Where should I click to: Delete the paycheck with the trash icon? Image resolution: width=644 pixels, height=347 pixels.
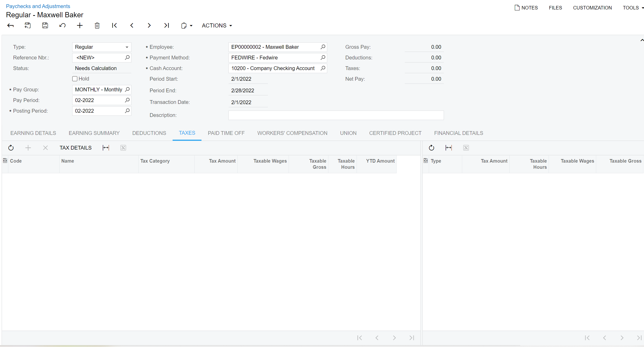(x=97, y=26)
